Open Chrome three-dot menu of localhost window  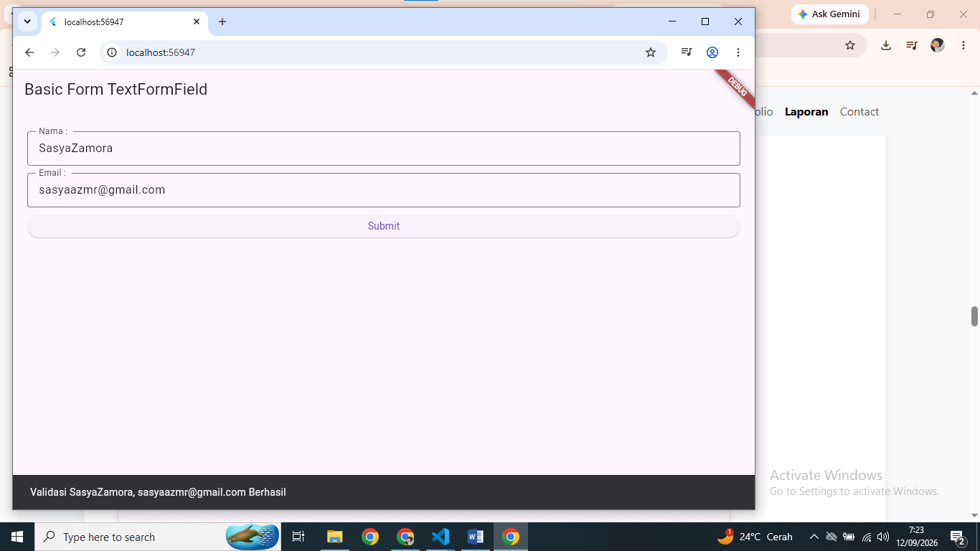pyautogui.click(x=738, y=52)
